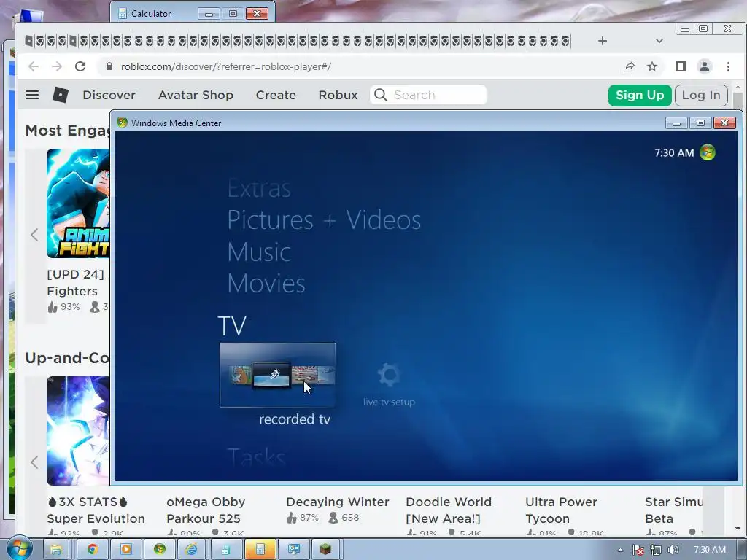The width and height of the screenshot is (747, 560).
Task: Open the Windows Start menu orb
Action: pos(18,548)
